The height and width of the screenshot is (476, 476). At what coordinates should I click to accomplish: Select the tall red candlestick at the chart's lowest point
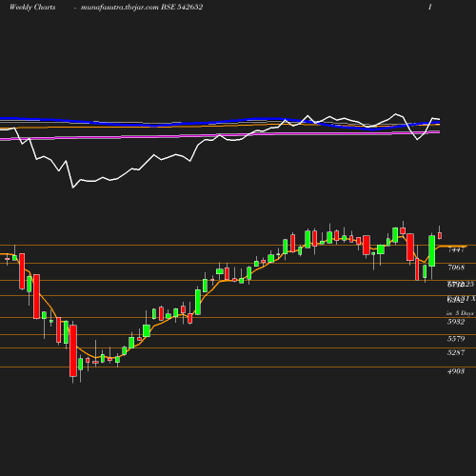point(73,351)
